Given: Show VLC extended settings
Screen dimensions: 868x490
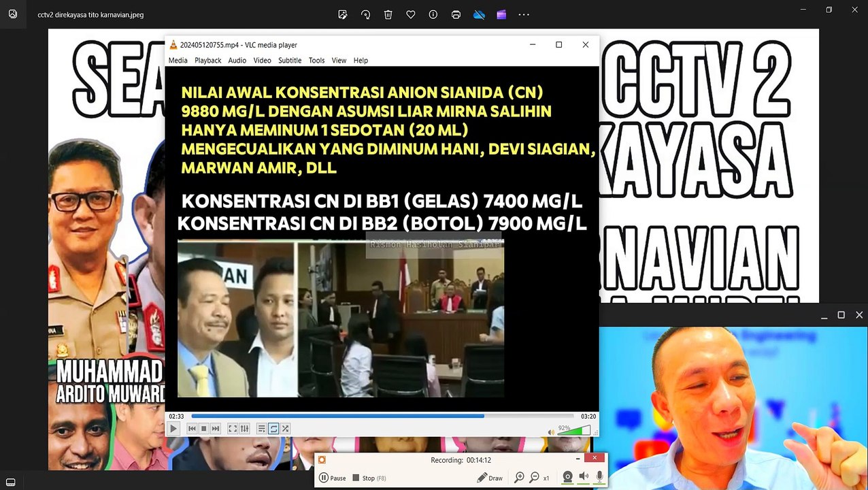Looking at the screenshot, I should [244, 429].
